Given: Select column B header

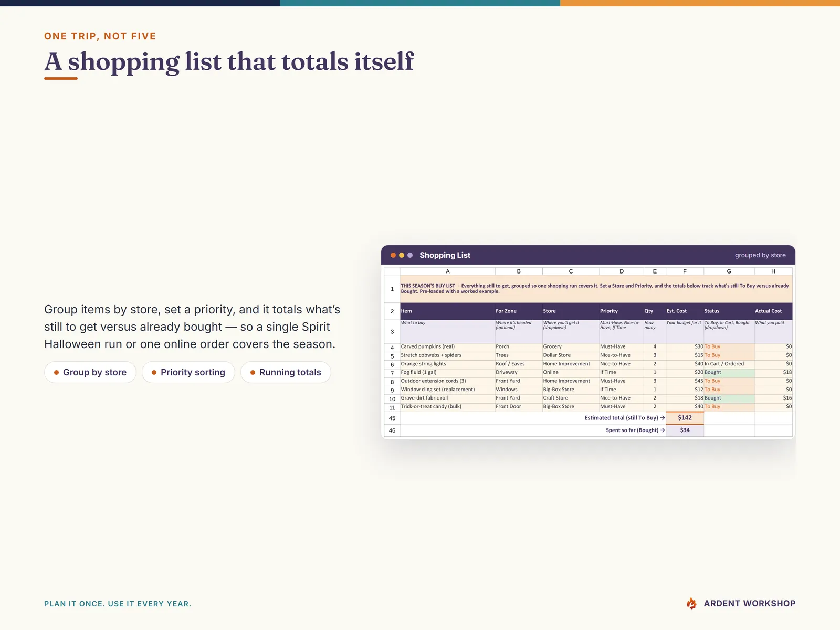Looking at the screenshot, I should 519,271.
